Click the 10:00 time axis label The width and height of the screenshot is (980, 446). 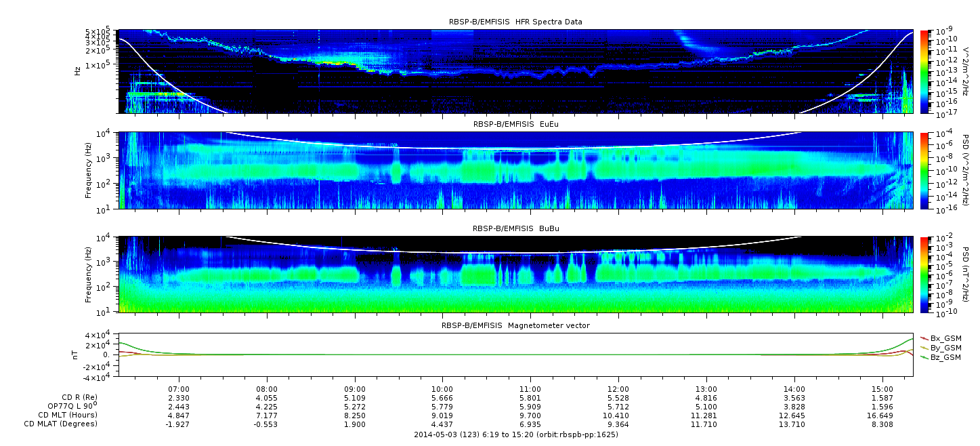pos(442,388)
